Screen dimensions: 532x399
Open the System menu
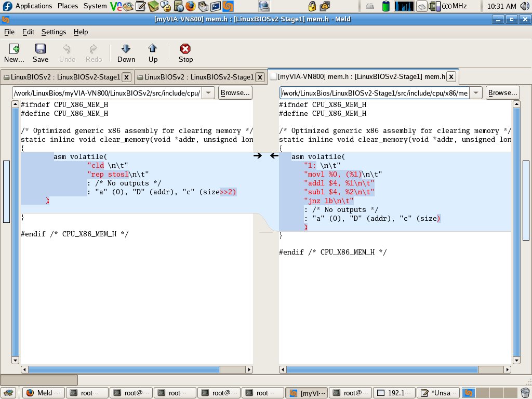95,6
